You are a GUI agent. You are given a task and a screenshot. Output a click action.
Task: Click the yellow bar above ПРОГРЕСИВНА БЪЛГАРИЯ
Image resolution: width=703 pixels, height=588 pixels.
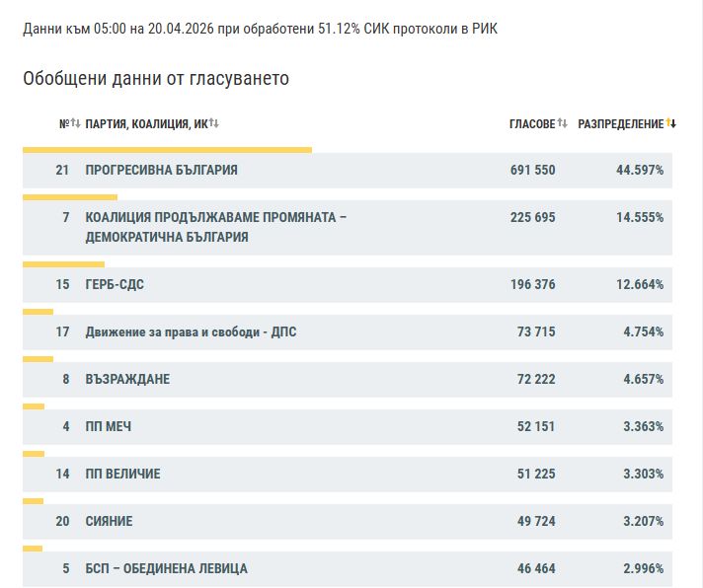pyautogui.click(x=167, y=150)
